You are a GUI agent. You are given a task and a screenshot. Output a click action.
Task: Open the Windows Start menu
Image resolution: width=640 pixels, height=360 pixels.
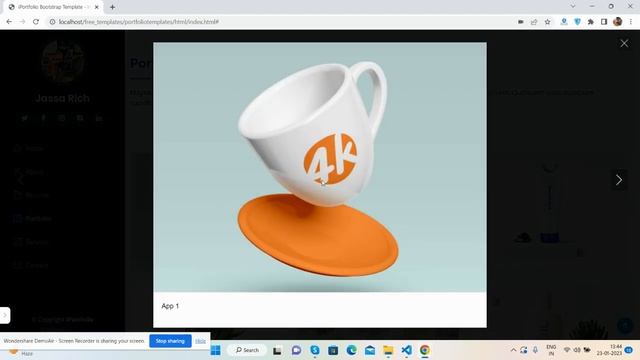pyautogui.click(x=216, y=350)
